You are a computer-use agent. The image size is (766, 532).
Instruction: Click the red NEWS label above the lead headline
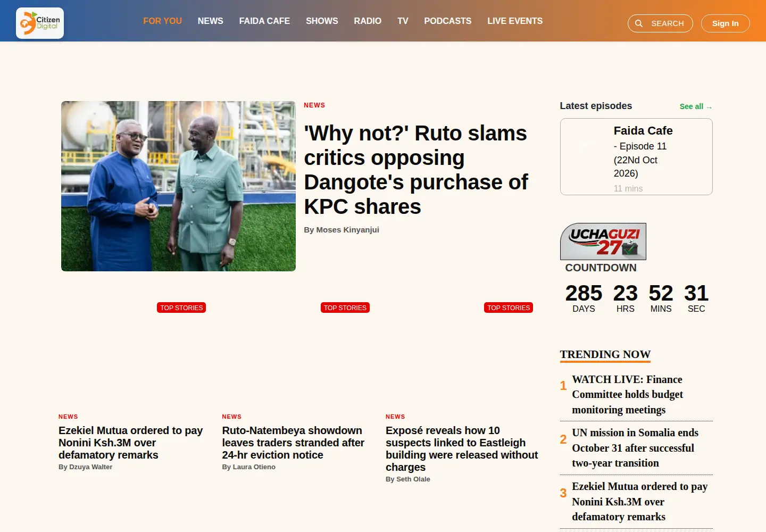coord(314,105)
